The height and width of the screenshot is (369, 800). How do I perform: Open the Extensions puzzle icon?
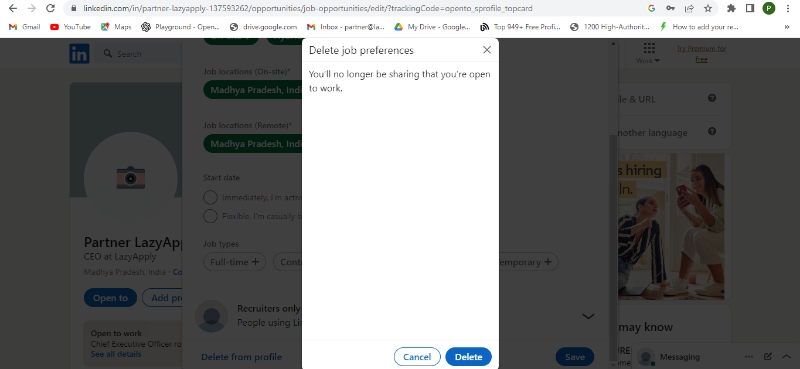[731, 8]
